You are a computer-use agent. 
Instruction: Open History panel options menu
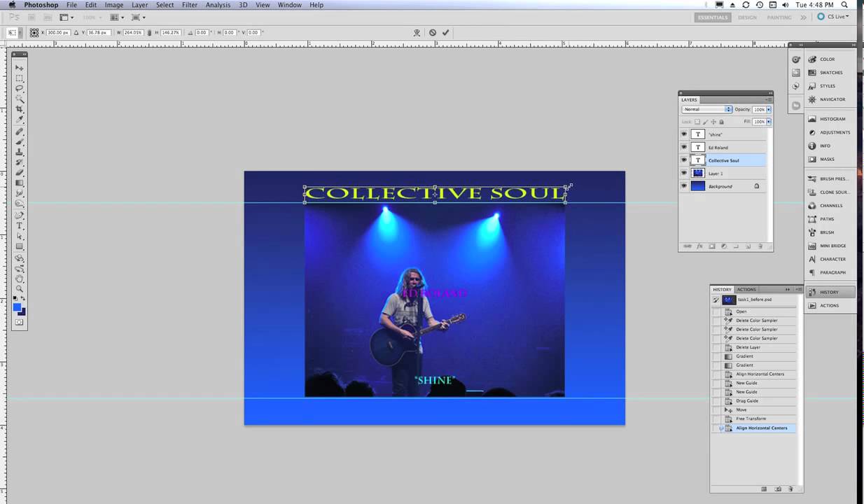pos(798,289)
